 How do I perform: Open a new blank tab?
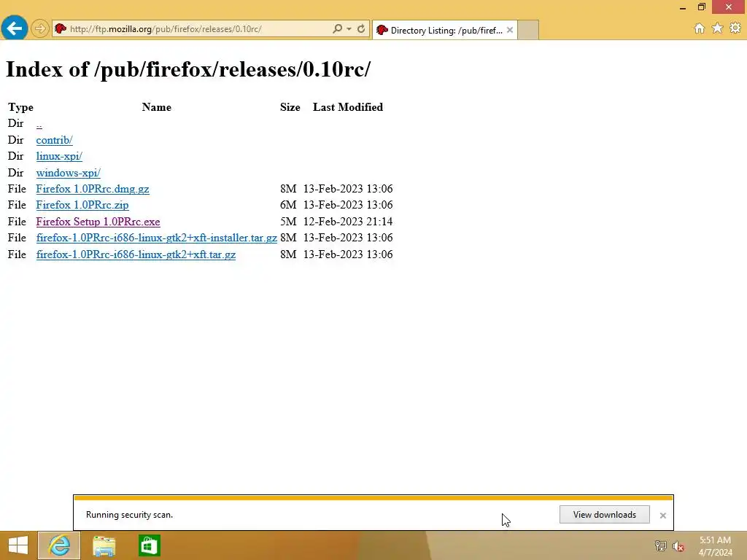(x=528, y=30)
